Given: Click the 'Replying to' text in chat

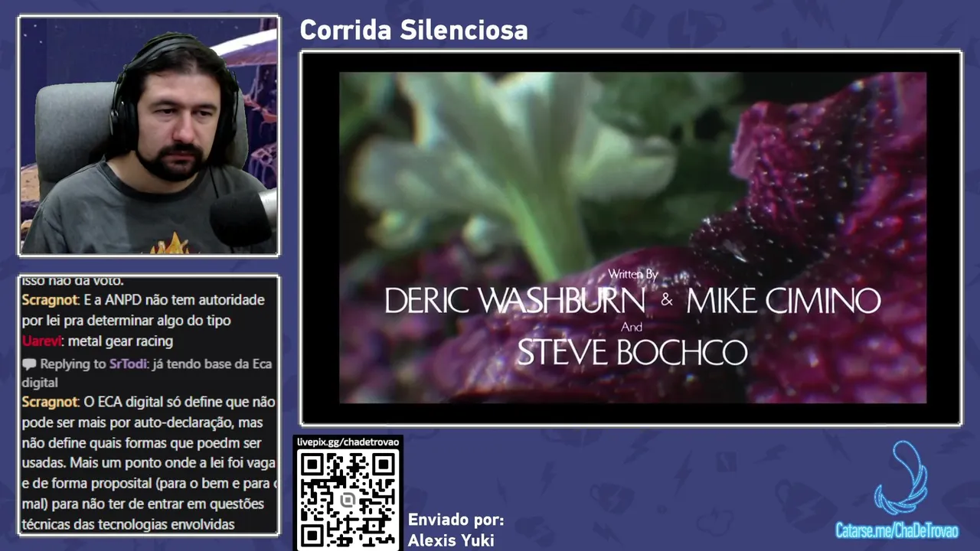Looking at the screenshot, I should coord(73,364).
